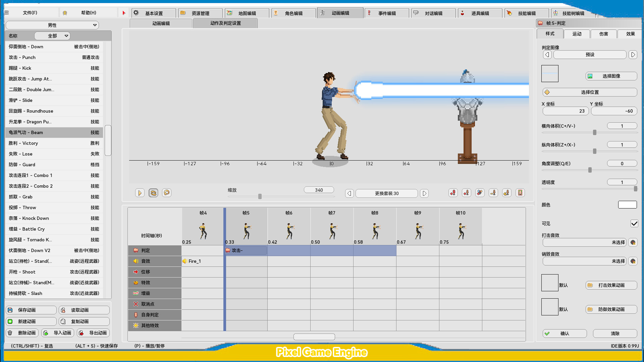Click the loop playback toggle icon
This screenshot has height=362, width=644.
pyautogui.click(x=167, y=193)
